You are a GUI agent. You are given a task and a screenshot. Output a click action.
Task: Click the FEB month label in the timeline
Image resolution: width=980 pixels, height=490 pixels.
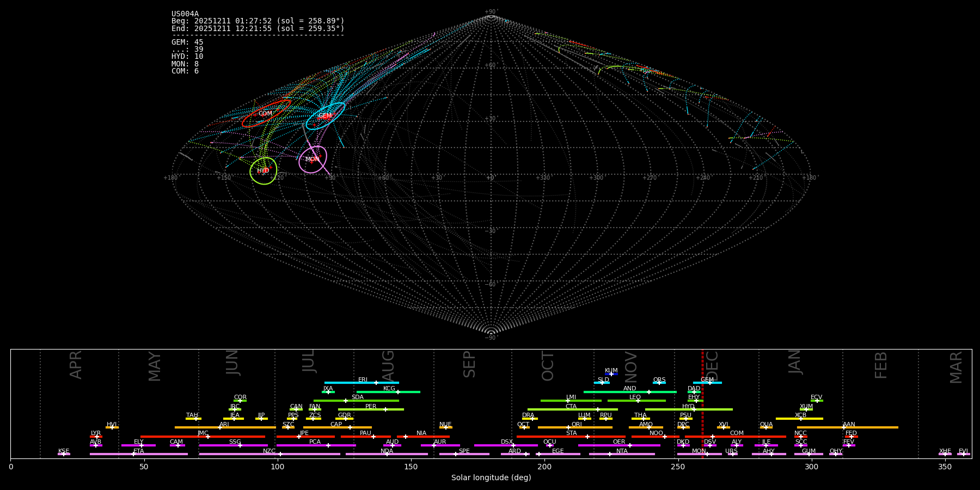tap(881, 365)
